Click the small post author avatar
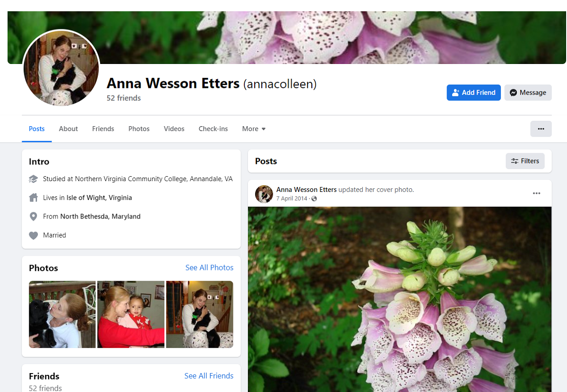Viewport: 567px width, 392px height. 264,194
